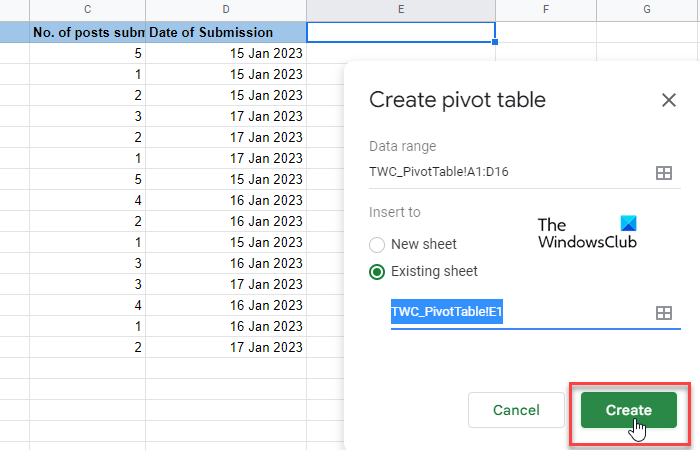Click the 'No. of posts subm' header cell
Screen dimensions: 700x450
coord(88,32)
